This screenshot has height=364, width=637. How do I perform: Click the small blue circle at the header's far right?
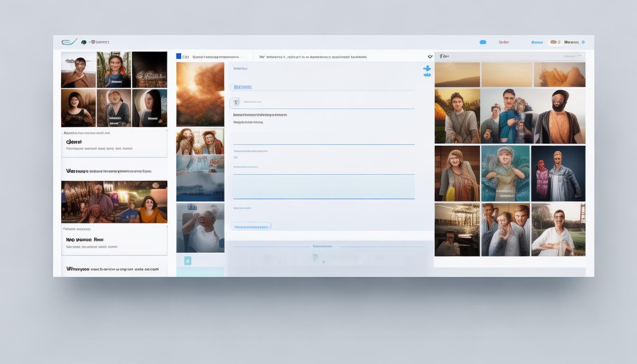tap(583, 42)
